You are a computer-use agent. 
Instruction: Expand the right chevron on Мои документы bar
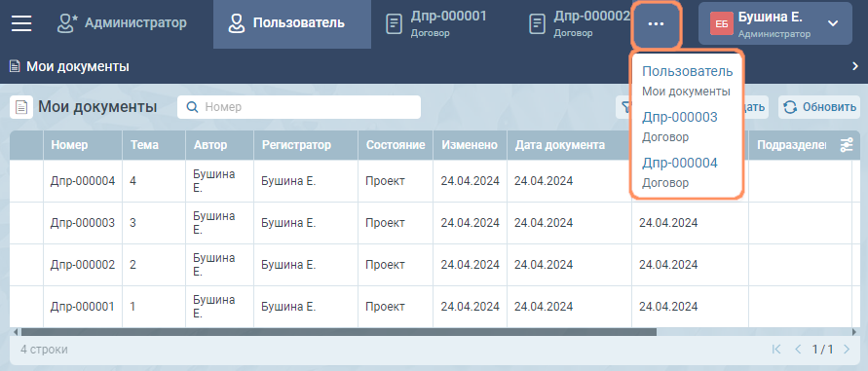click(854, 66)
